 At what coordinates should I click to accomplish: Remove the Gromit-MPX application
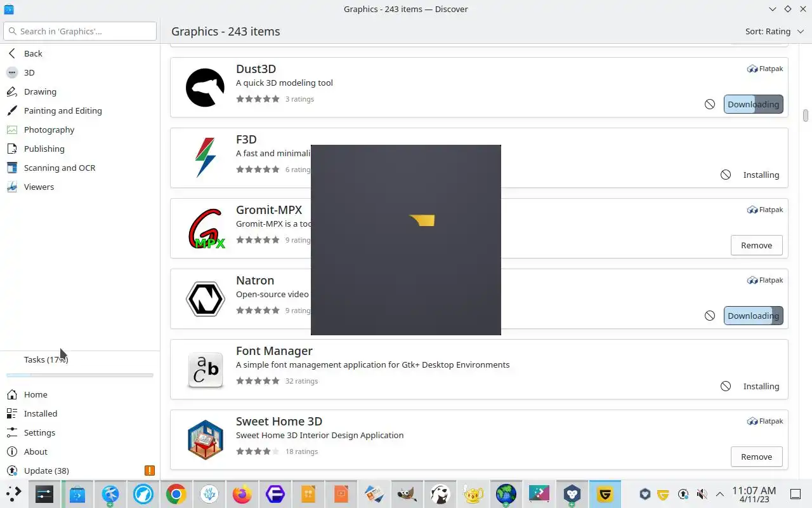tap(756, 245)
